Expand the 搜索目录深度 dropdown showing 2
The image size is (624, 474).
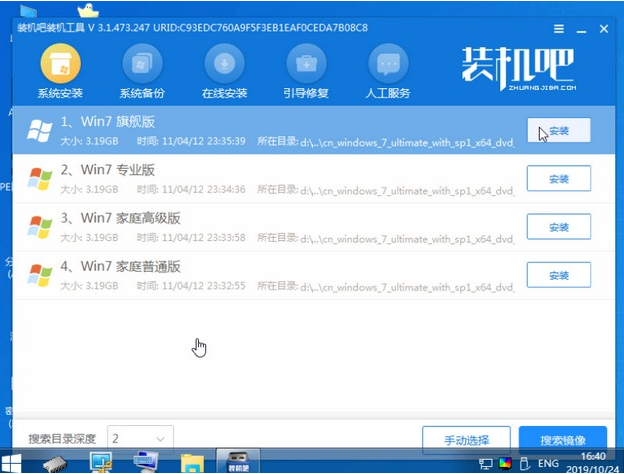(x=140, y=439)
